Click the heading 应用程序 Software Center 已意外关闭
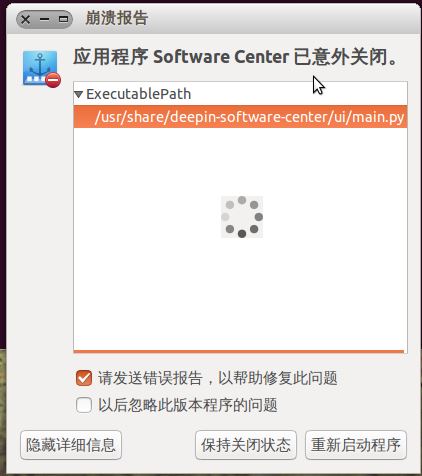This screenshot has width=422, height=476. click(236, 57)
